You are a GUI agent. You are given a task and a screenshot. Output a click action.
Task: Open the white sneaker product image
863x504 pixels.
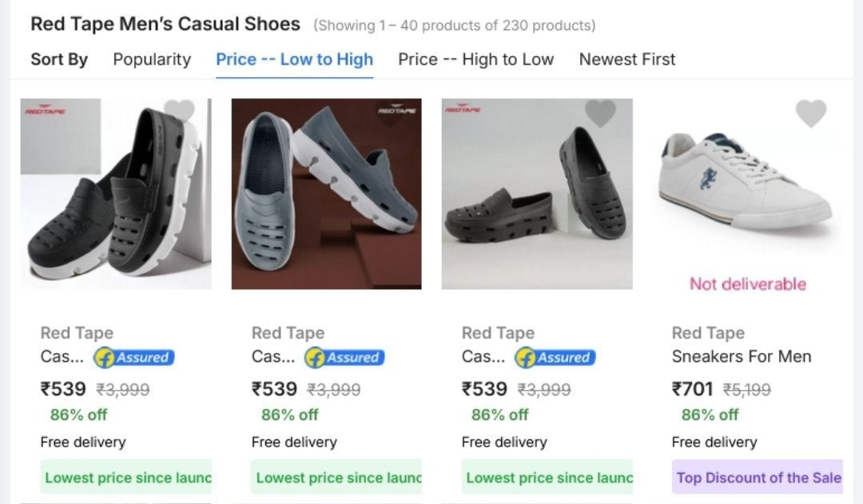pos(747,184)
